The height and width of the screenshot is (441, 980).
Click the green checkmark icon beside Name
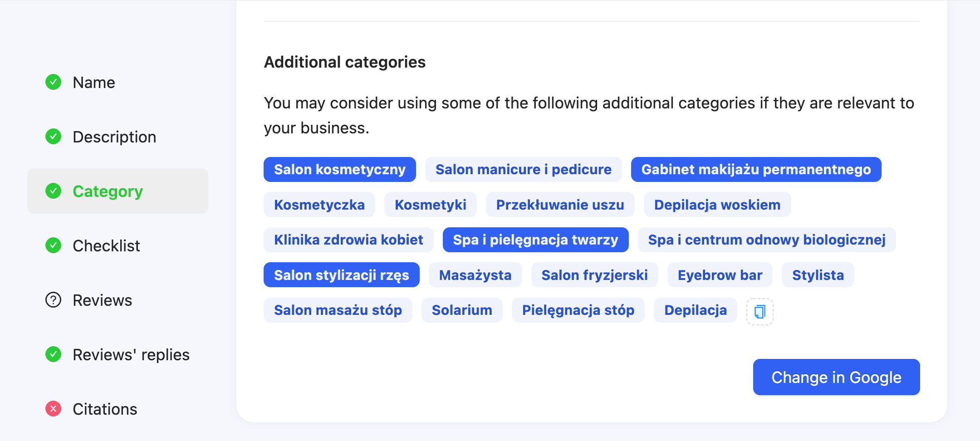(54, 82)
